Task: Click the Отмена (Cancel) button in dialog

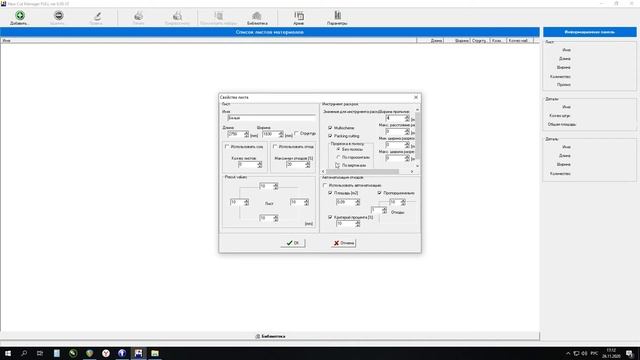Action: tap(344, 243)
